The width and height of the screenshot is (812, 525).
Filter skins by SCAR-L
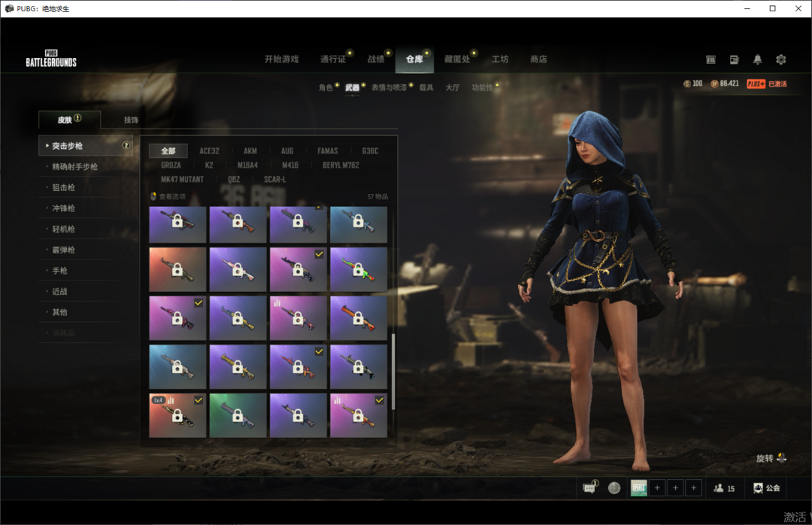(x=275, y=179)
